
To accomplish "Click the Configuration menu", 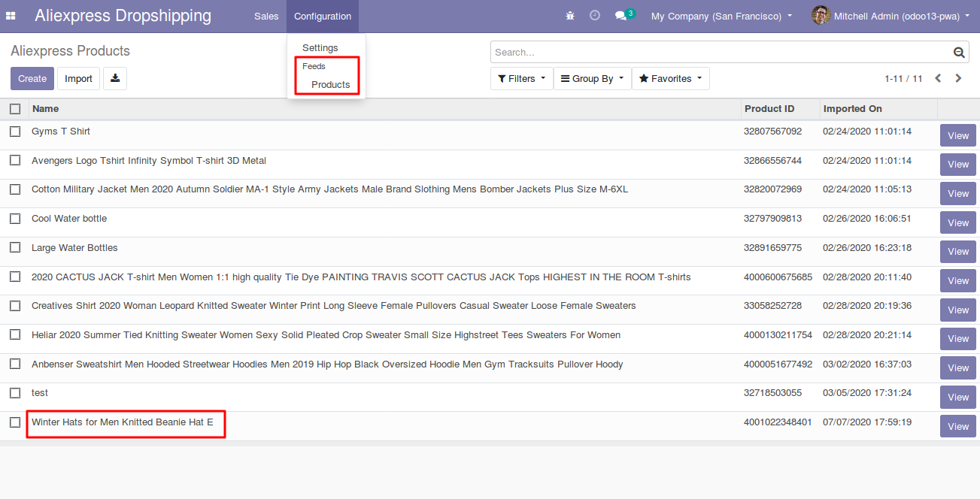I will coord(323,16).
